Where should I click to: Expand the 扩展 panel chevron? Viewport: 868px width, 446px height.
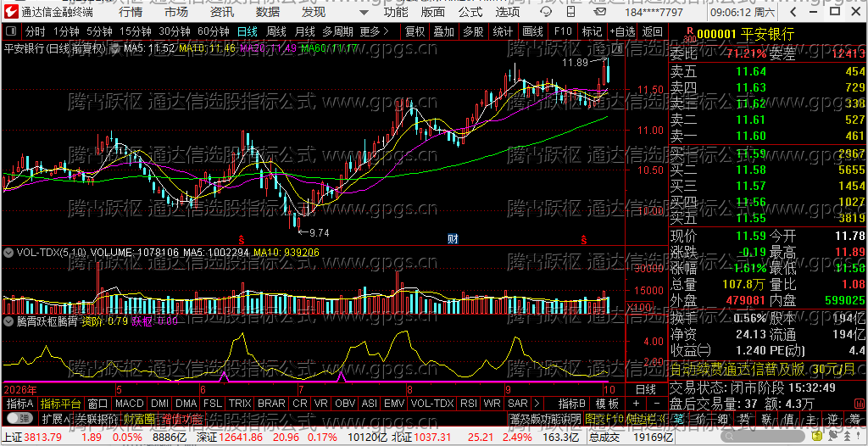click(66, 418)
